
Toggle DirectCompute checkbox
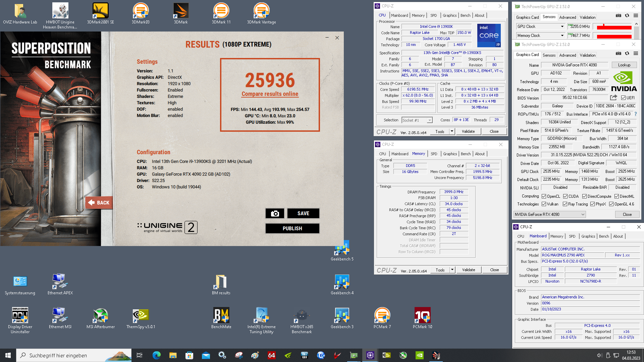(x=584, y=196)
